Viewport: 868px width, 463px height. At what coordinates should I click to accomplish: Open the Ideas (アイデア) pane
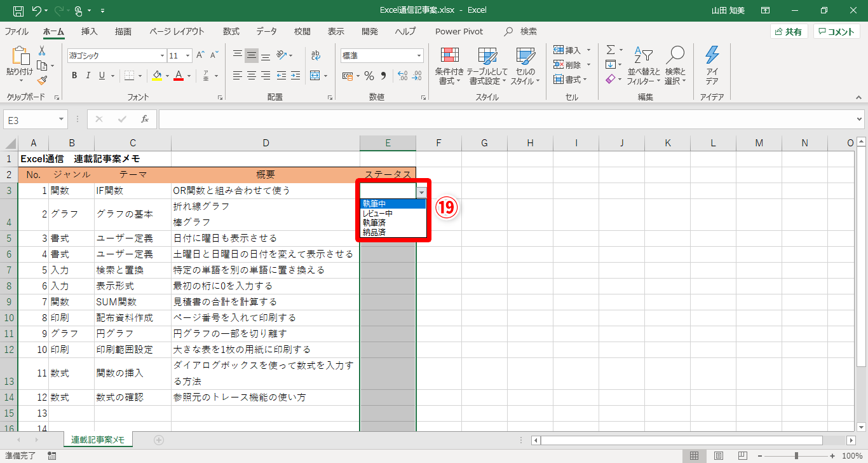point(712,66)
